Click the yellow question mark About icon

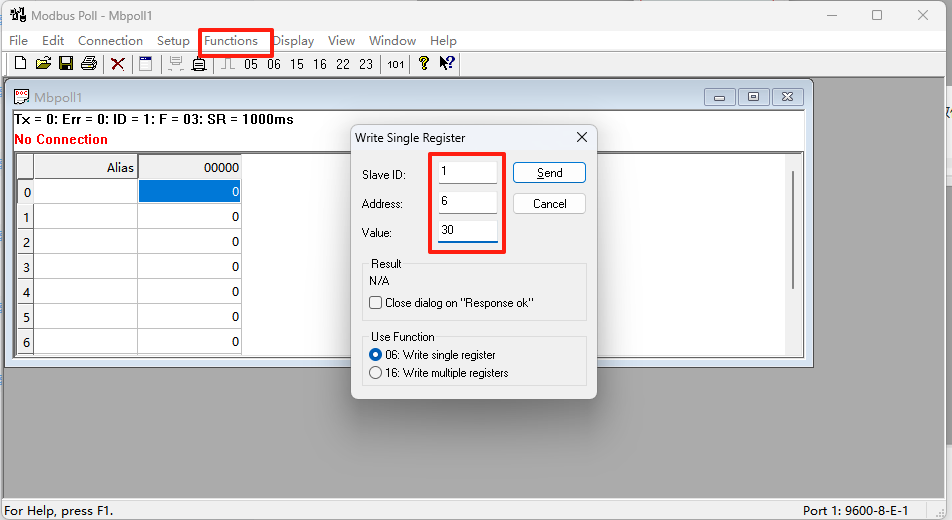(x=424, y=63)
